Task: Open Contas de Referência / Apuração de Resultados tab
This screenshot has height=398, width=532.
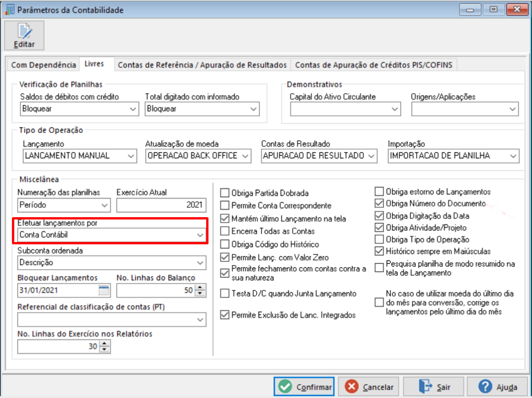Action: (202, 65)
